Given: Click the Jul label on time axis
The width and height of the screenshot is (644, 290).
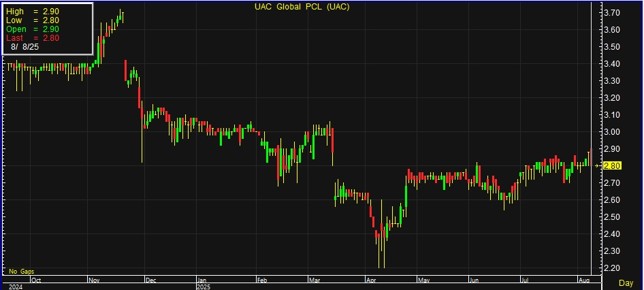Looking at the screenshot, I should (526, 280).
